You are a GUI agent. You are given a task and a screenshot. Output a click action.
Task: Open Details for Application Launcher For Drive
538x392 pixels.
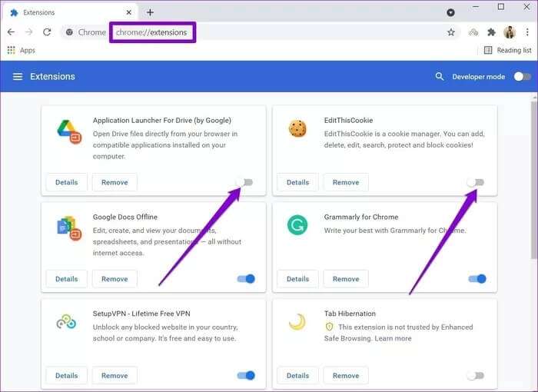pos(67,182)
